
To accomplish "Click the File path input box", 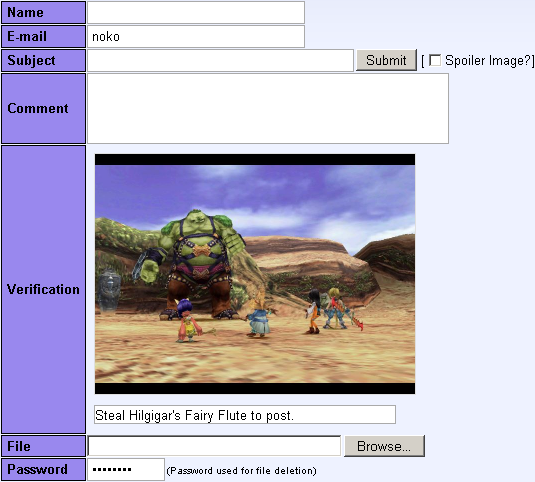I will (x=214, y=446).
